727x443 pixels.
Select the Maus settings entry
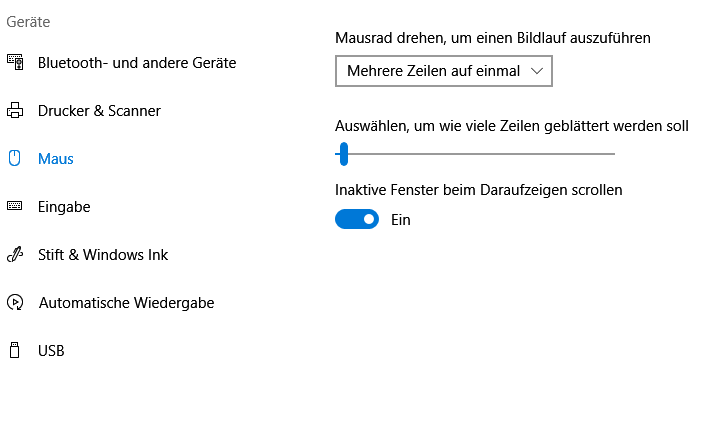56,158
